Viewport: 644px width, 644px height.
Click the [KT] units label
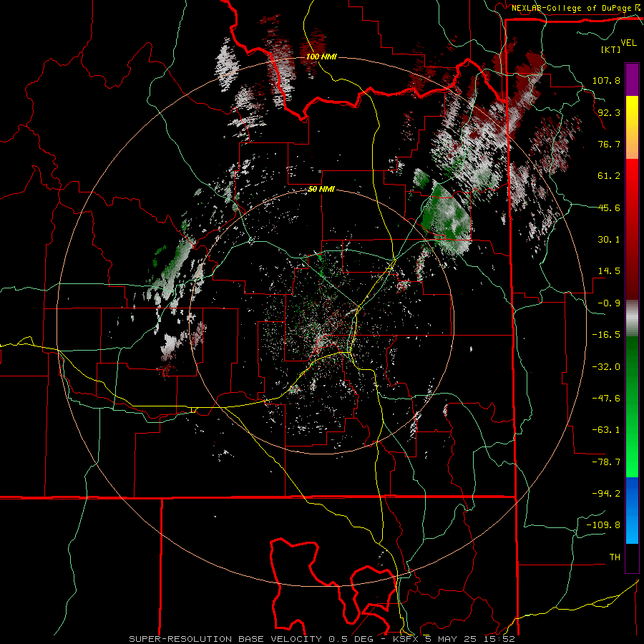tap(611, 49)
